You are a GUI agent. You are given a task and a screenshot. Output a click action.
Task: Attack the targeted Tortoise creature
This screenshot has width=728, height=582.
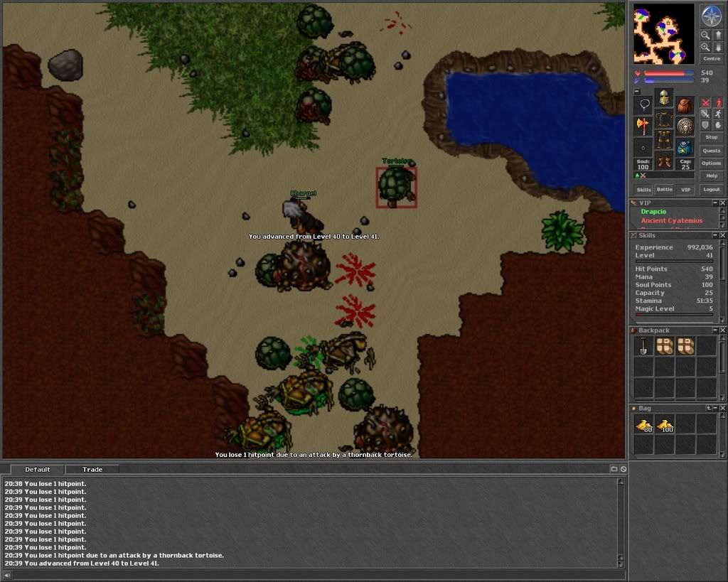pyautogui.click(x=396, y=188)
